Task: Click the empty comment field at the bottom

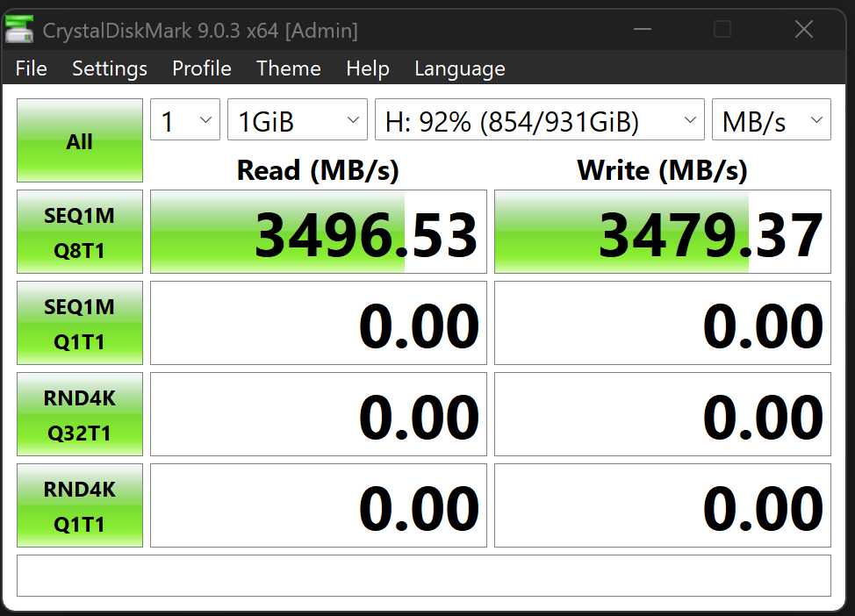Action: pyautogui.click(x=424, y=576)
